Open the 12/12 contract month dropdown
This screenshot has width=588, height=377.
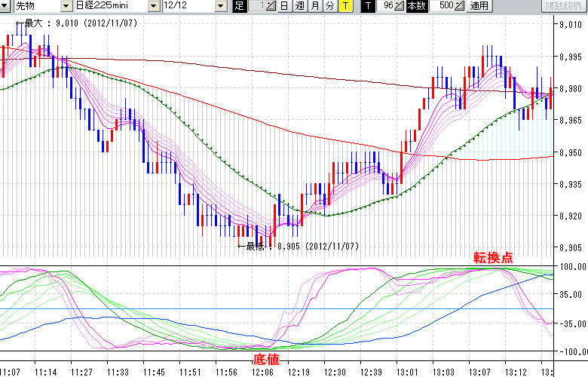[221, 6]
